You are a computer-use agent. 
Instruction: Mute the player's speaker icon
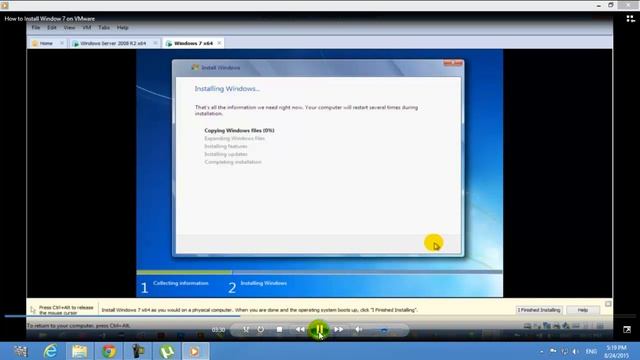pyautogui.click(x=358, y=329)
